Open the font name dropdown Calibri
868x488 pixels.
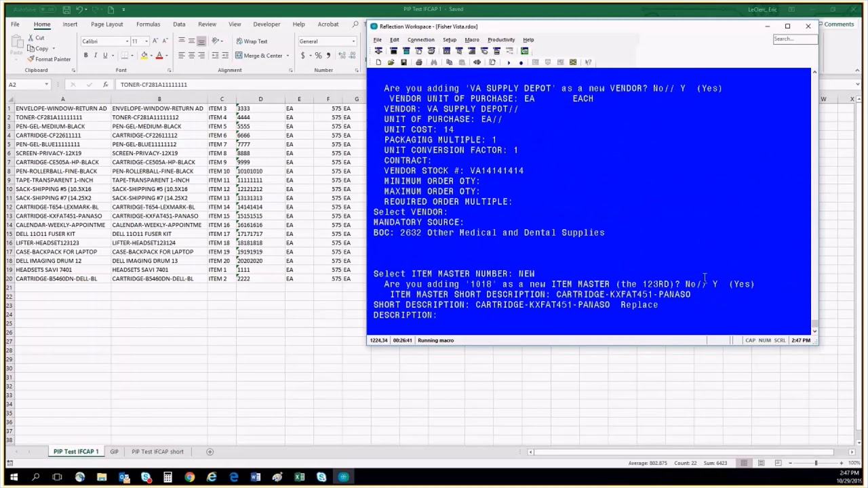click(127, 41)
